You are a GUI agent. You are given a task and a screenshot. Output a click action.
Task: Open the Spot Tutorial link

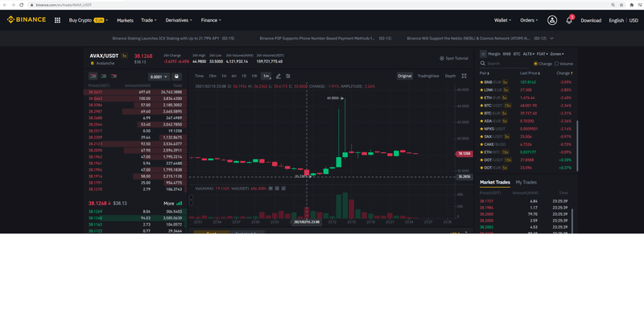(x=453, y=58)
